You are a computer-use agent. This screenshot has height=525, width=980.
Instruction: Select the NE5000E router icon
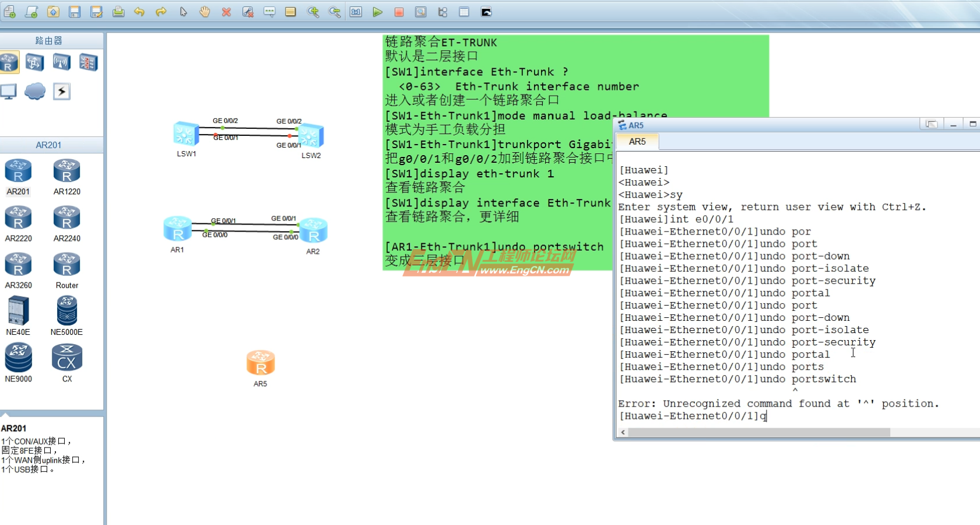tap(66, 311)
